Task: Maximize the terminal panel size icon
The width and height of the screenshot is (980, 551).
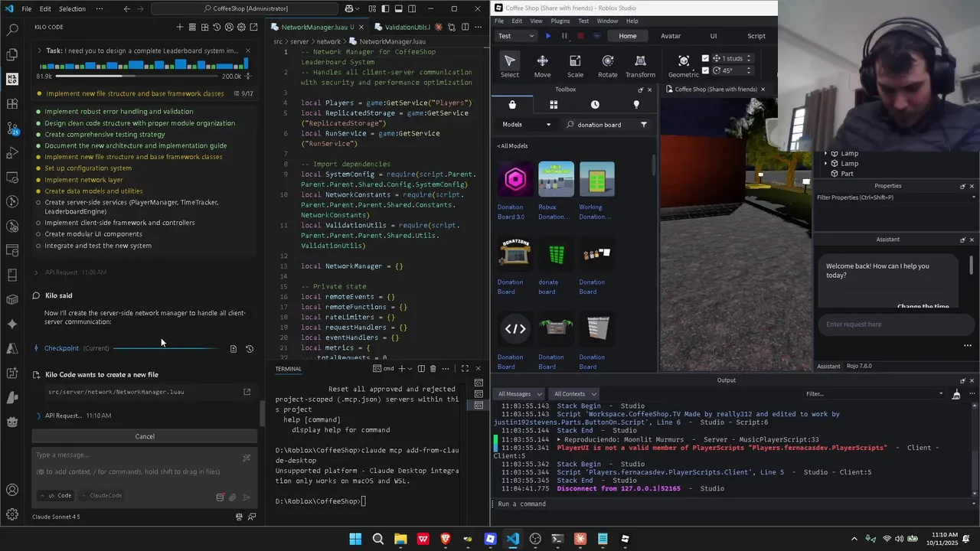Action: click(x=465, y=368)
